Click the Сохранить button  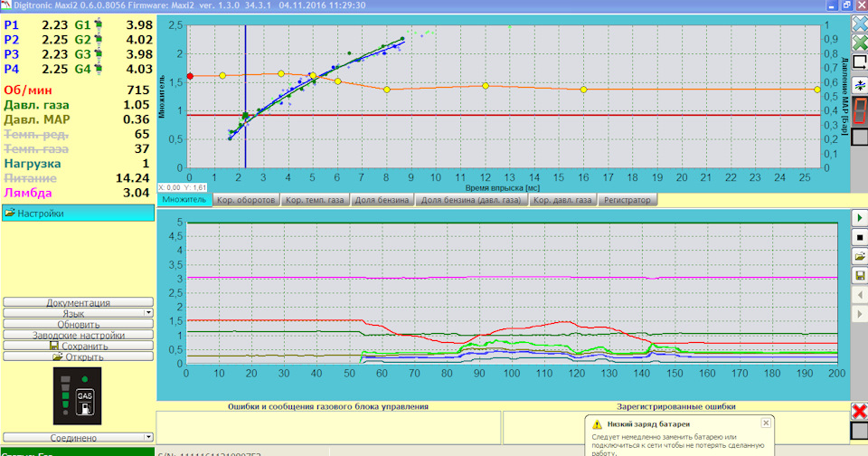(x=78, y=346)
